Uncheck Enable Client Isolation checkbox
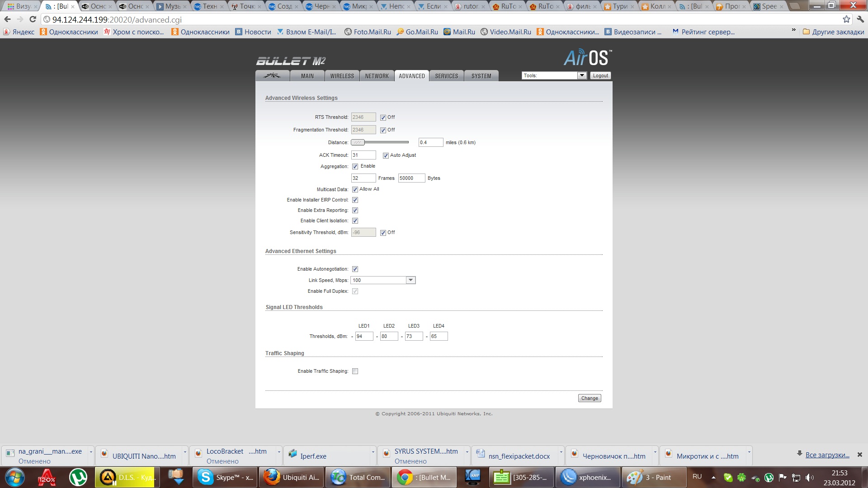The height and width of the screenshot is (488, 868). pyautogui.click(x=355, y=221)
